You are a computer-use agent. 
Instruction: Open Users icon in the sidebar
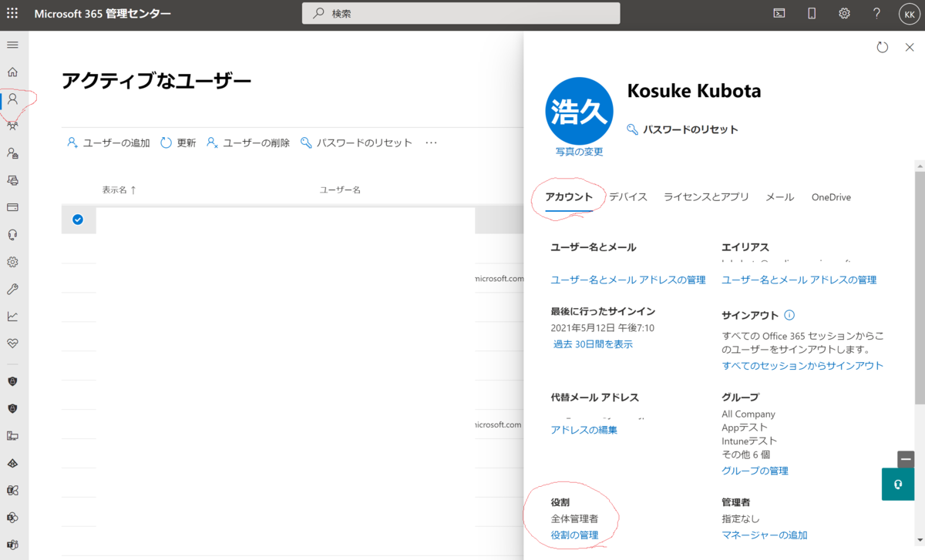coord(12,99)
